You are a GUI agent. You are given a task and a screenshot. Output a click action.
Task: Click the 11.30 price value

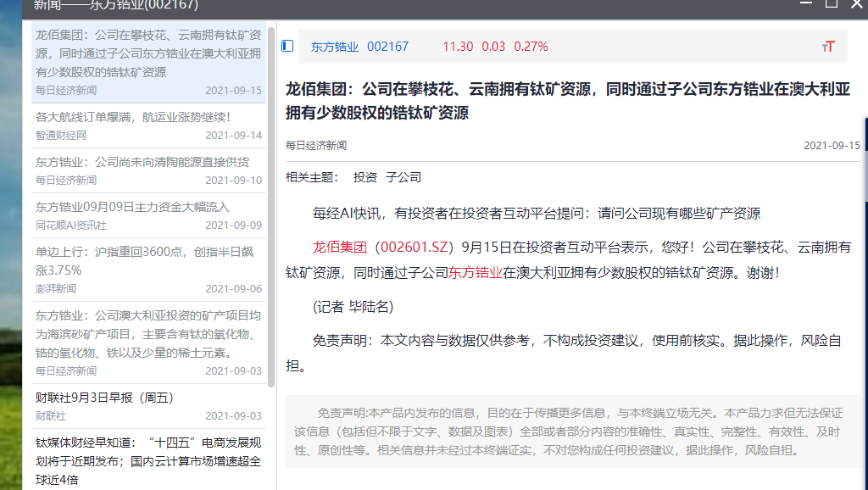point(458,47)
